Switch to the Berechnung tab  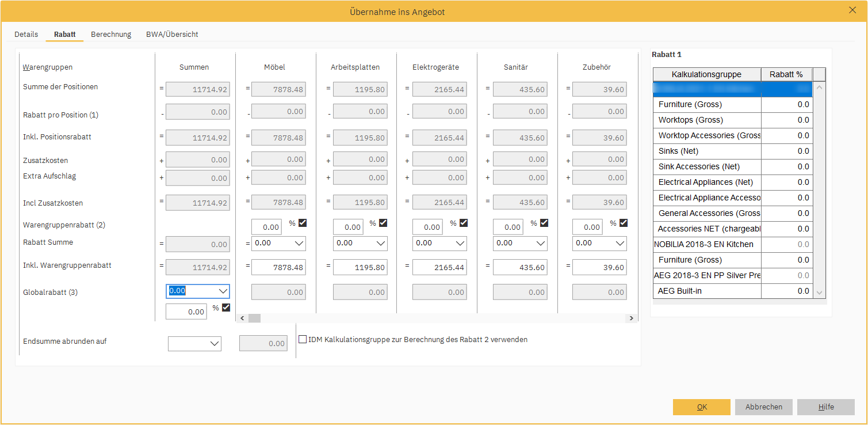pyautogui.click(x=111, y=35)
